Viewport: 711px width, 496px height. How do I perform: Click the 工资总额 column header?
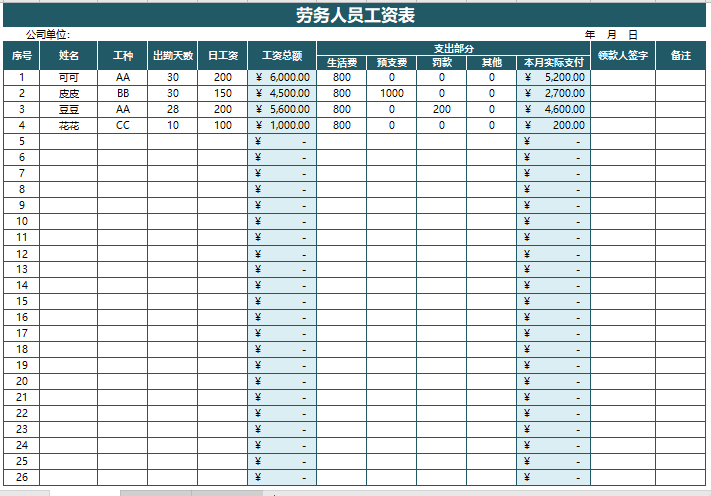click(x=282, y=56)
